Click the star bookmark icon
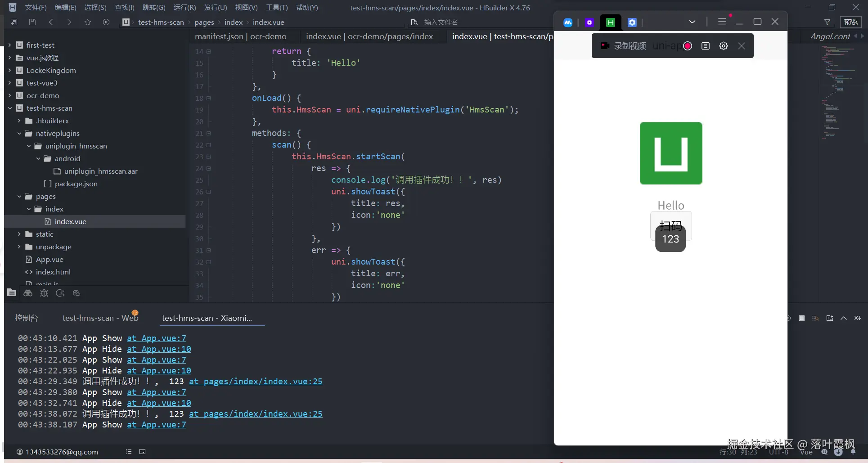Screen dimensions: 868x463 coord(88,22)
